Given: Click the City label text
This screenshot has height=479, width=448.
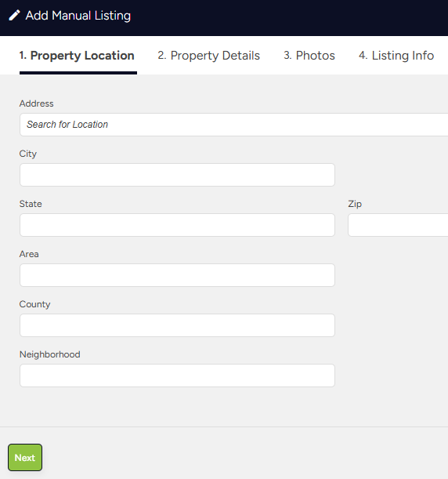Looking at the screenshot, I should [x=27, y=154].
